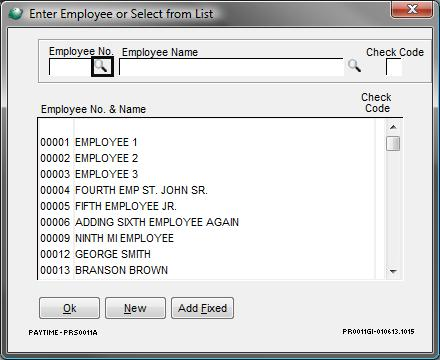This screenshot has width=440, height=360.
Task: Click the employee list scrollbar thumb
Action: pyautogui.click(x=393, y=144)
